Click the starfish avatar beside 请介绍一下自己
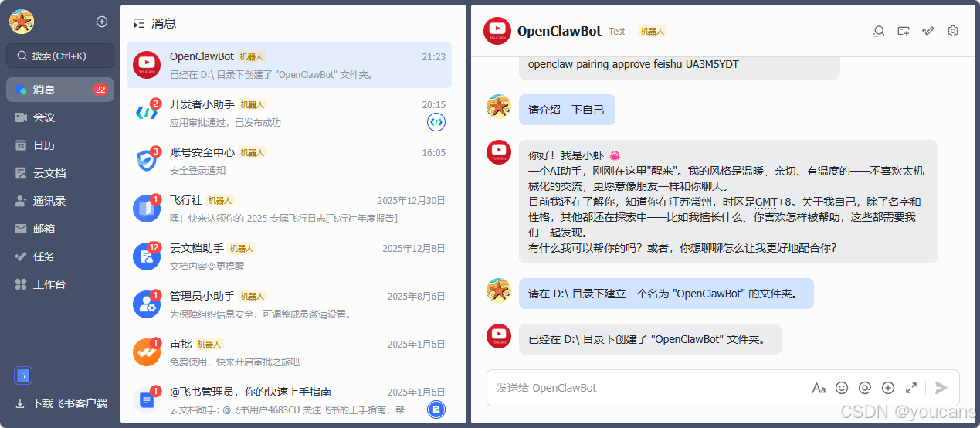The width and height of the screenshot is (980, 428). [499, 107]
